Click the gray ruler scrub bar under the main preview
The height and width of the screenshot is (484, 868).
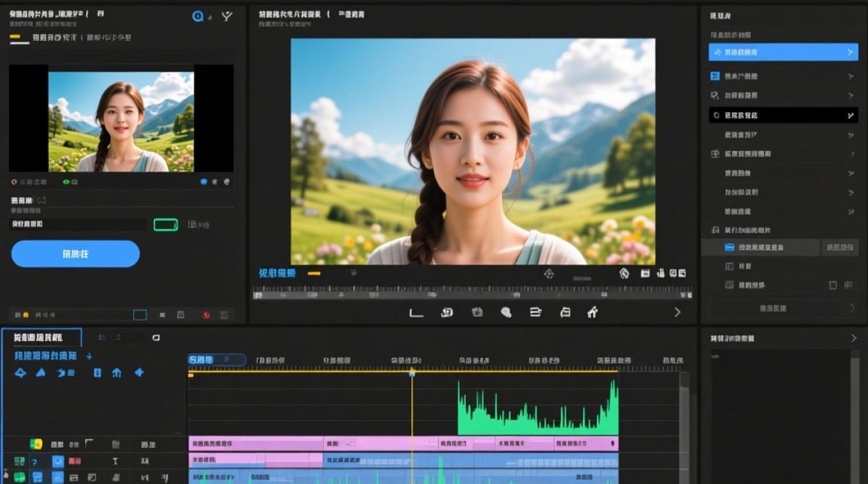(x=472, y=294)
